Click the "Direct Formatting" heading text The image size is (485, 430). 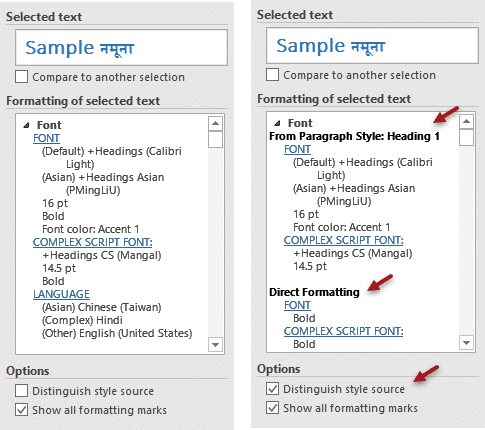pos(314,292)
